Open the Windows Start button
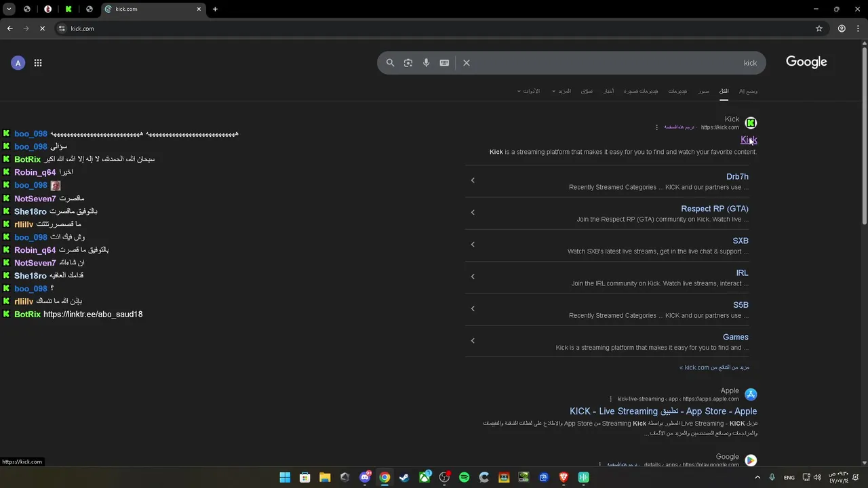Image resolution: width=868 pixels, height=488 pixels. pyautogui.click(x=285, y=477)
